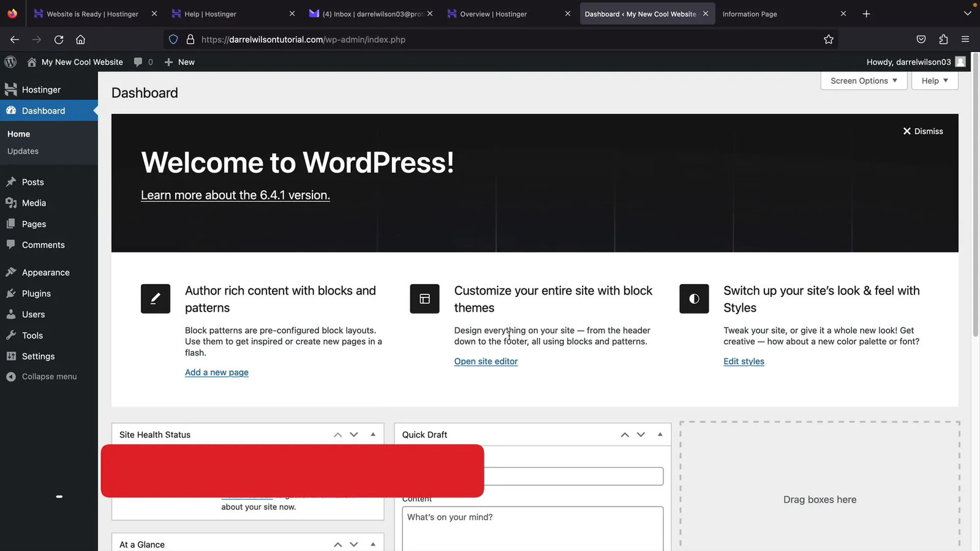Open the Tools menu

(x=49, y=335)
